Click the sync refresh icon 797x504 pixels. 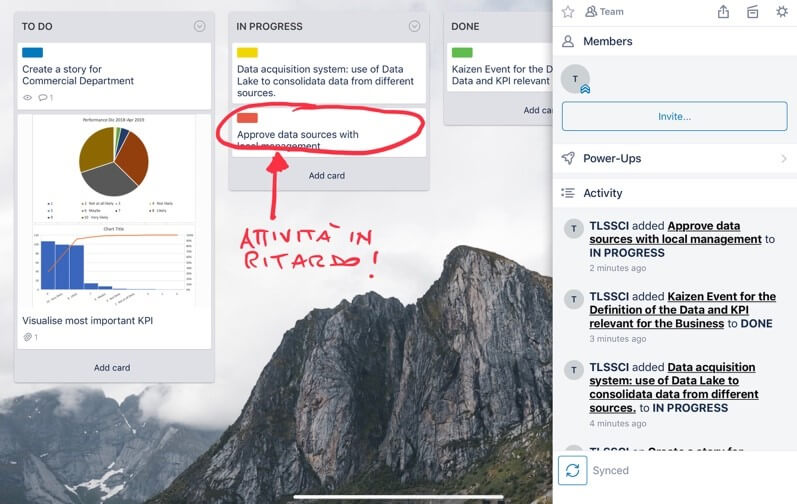(574, 470)
